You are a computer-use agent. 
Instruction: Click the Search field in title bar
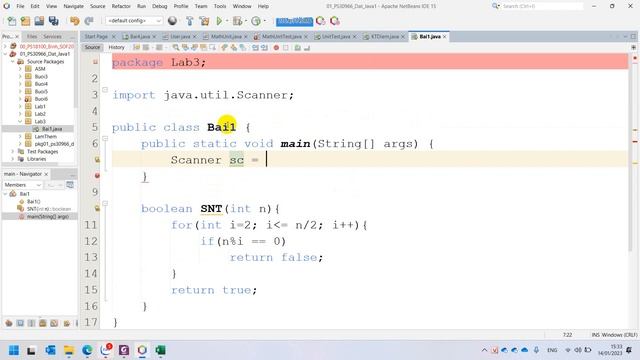coord(542,6)
